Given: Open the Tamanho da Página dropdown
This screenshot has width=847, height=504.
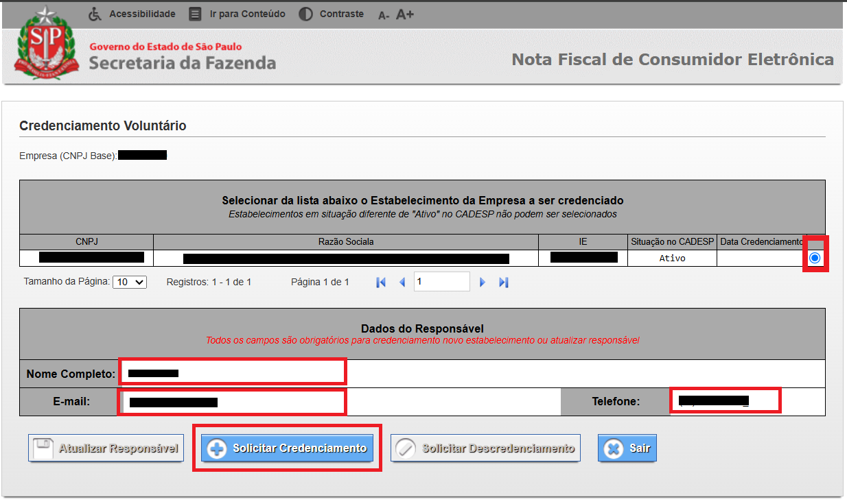Looking at the screenshot, I should [130, 282].
